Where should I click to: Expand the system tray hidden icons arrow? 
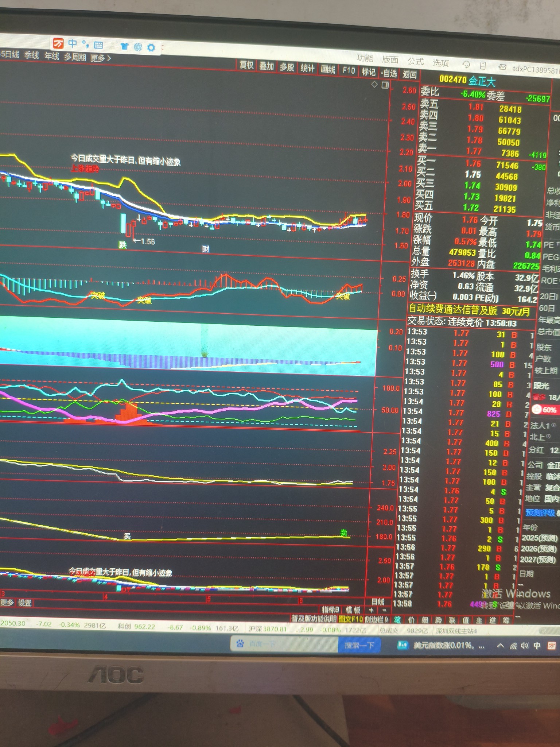(x=501, y=646)
